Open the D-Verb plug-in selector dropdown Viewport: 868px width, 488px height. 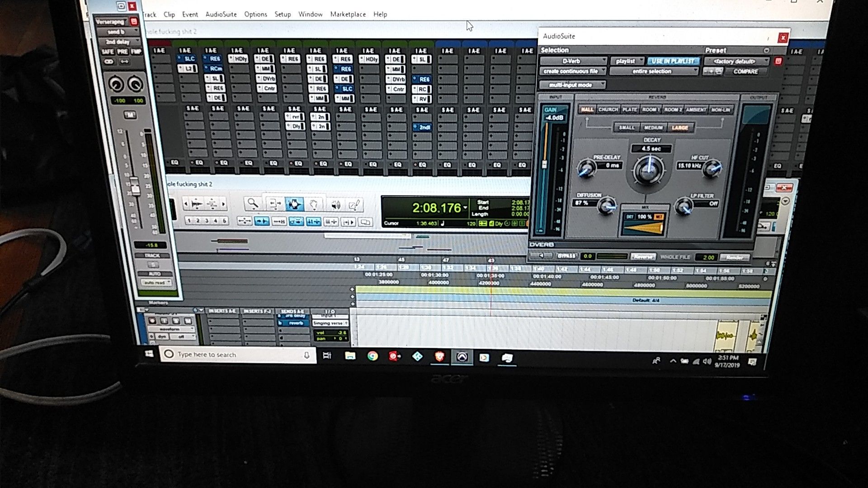point(573,61)
